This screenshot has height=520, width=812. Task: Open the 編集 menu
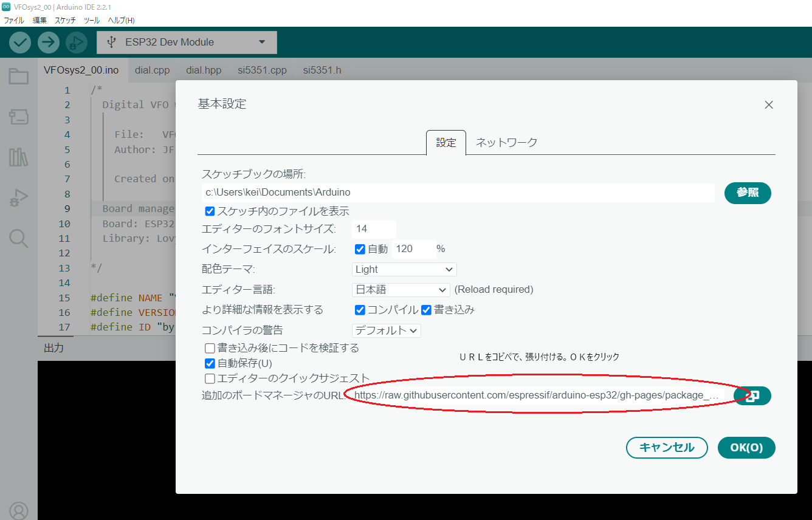tap(40, 20)
